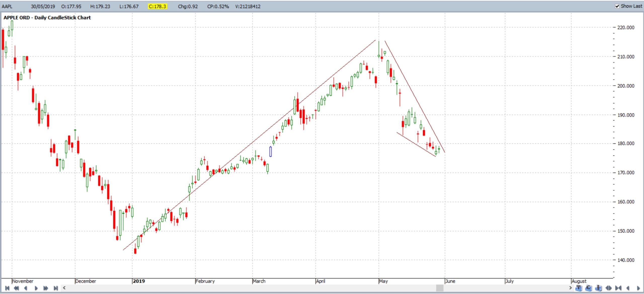Click the 190.000 price axis label
Viewport: 644px width, 294px height.
[626, 115]
